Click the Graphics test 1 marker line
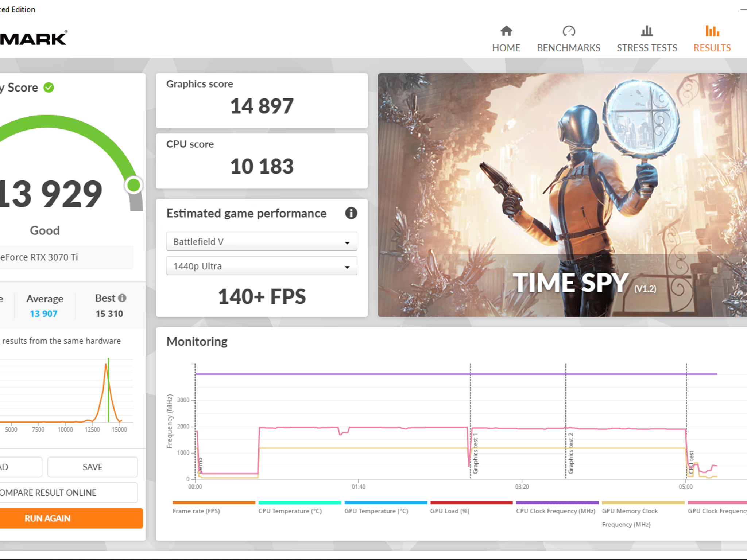747x560 pixels. click(470, 421)
